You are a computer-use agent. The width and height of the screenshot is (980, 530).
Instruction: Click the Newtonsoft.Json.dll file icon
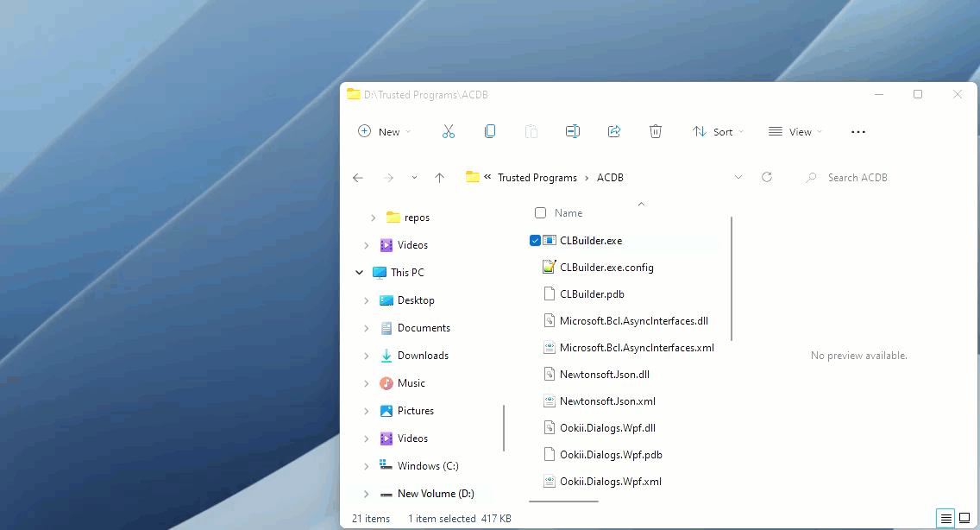(550, 374)
